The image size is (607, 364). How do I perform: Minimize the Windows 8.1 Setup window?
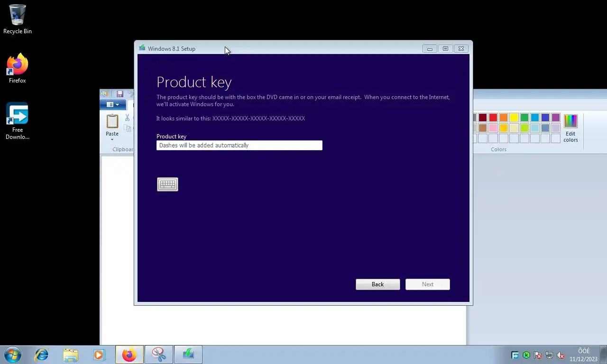(430, 49)
